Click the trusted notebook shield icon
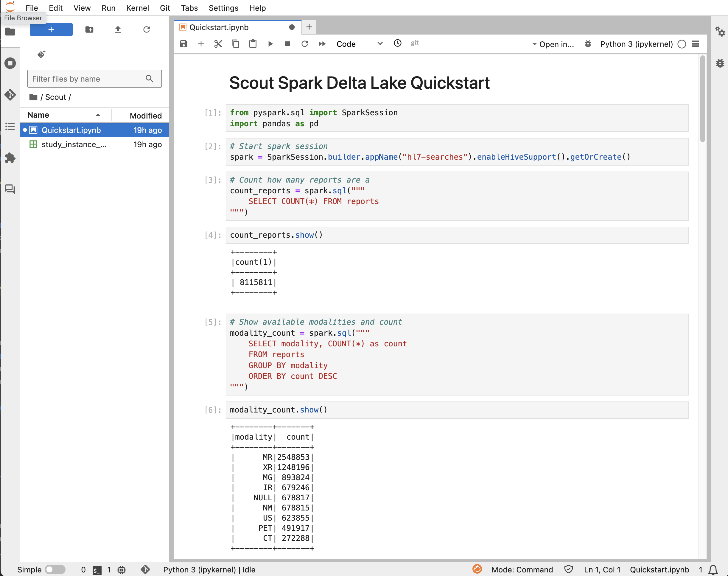This screenshot has height=576, width=728. [x=569, y=569]
